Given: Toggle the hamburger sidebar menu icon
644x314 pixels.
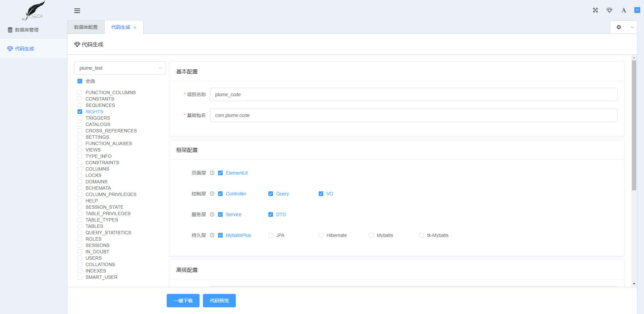Looking at the screenshot, I should 77,11.
